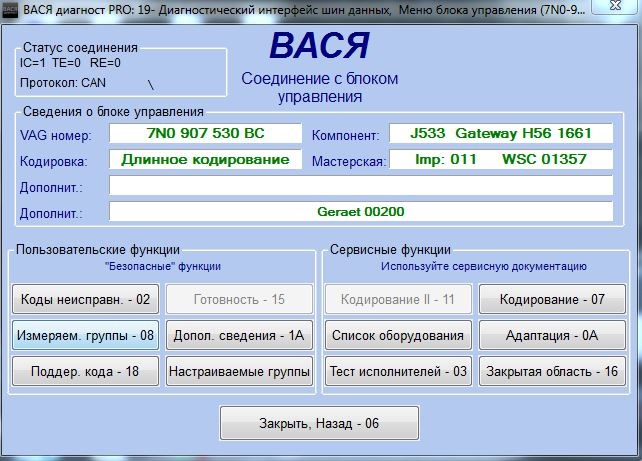Open 'Поддер. кода - 18'
Image resolution: width=642 pixels, height=461 pixels.
coord(85,371)
